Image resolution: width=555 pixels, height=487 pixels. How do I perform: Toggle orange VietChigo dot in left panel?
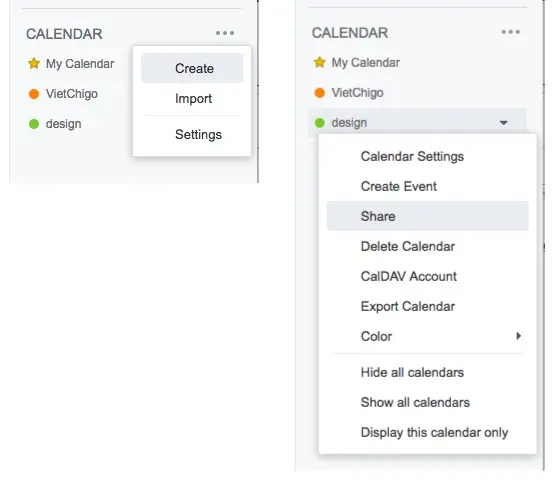tap(34, 94)
